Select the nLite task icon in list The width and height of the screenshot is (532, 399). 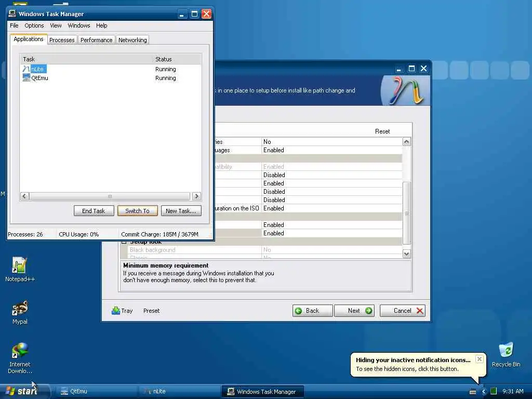point(26,69)
